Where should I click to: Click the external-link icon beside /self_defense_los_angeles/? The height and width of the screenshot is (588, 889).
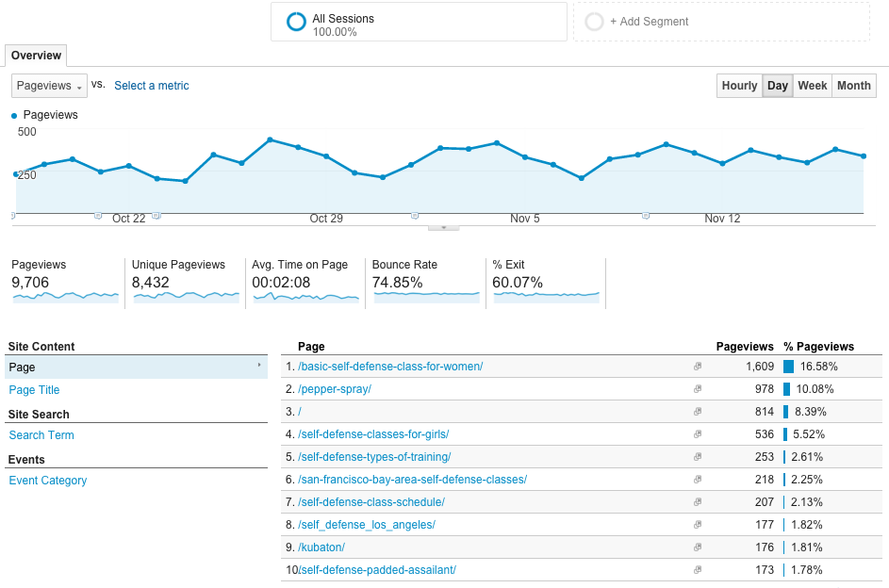point(697,524)
